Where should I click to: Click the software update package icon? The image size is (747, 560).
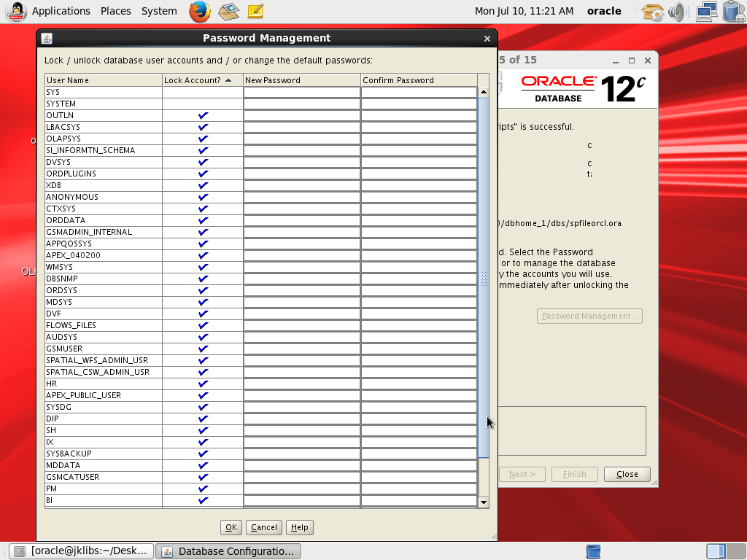pyautogui.click(x=652, y=12)
